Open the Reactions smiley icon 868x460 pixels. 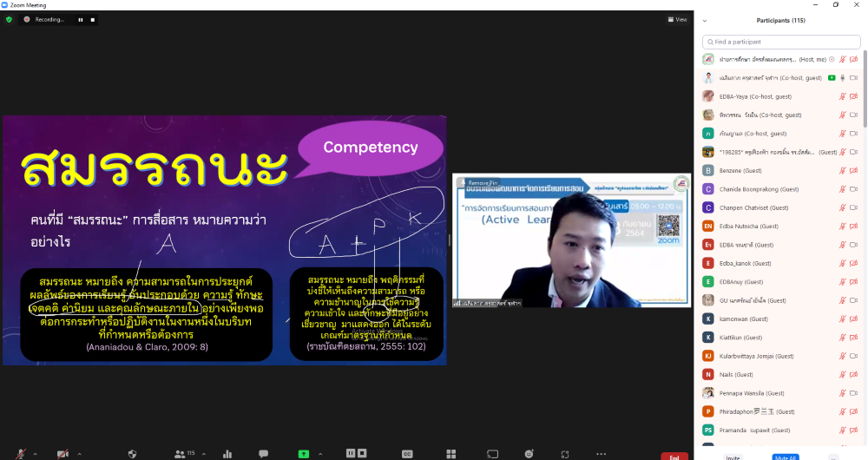pyautogui.click(x=529, y=454)
